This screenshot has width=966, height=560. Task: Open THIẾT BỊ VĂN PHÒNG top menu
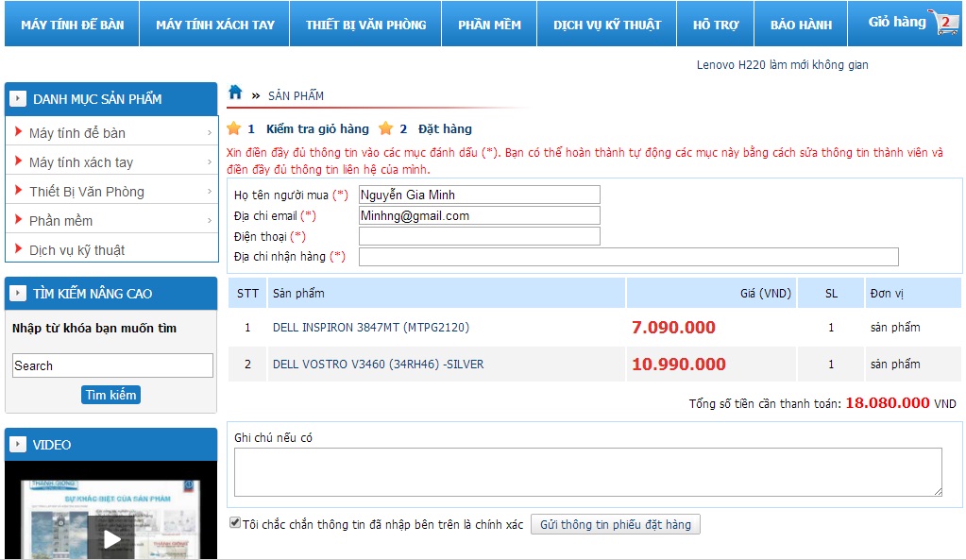click(366, 24)
